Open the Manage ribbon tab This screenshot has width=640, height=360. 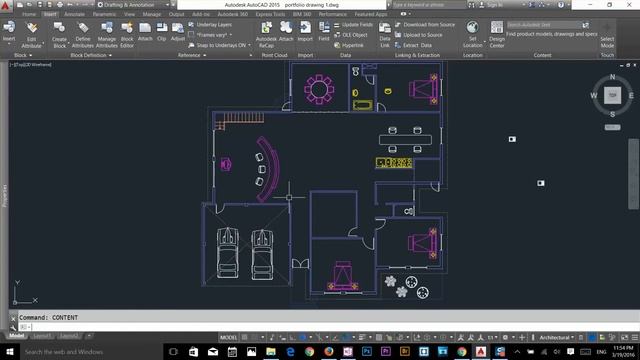[151, 14]
